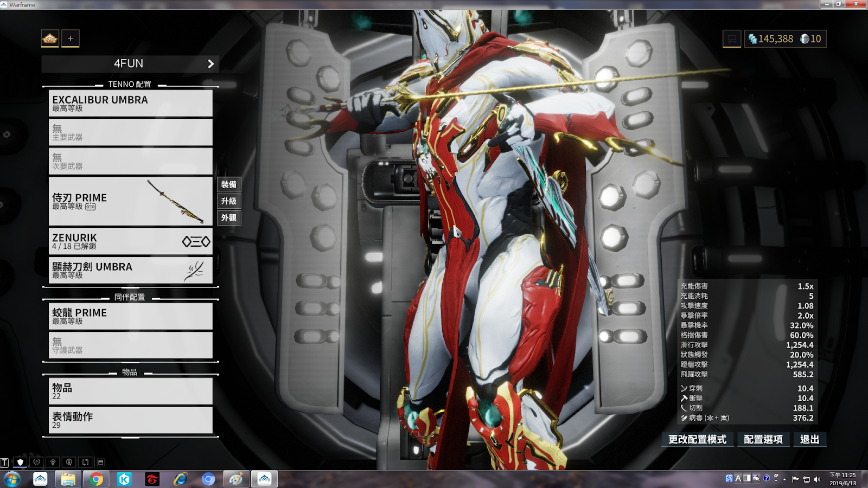Open the empty 主要武器 primary weapon slot
This screenshot has height=488, width=868.
[130, 132]
